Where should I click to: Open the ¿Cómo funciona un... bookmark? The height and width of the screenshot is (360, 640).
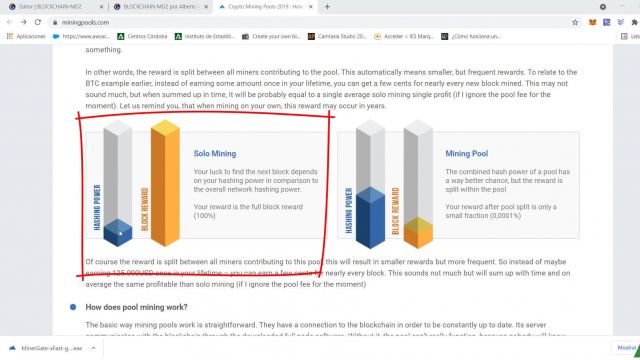point(471,36)
